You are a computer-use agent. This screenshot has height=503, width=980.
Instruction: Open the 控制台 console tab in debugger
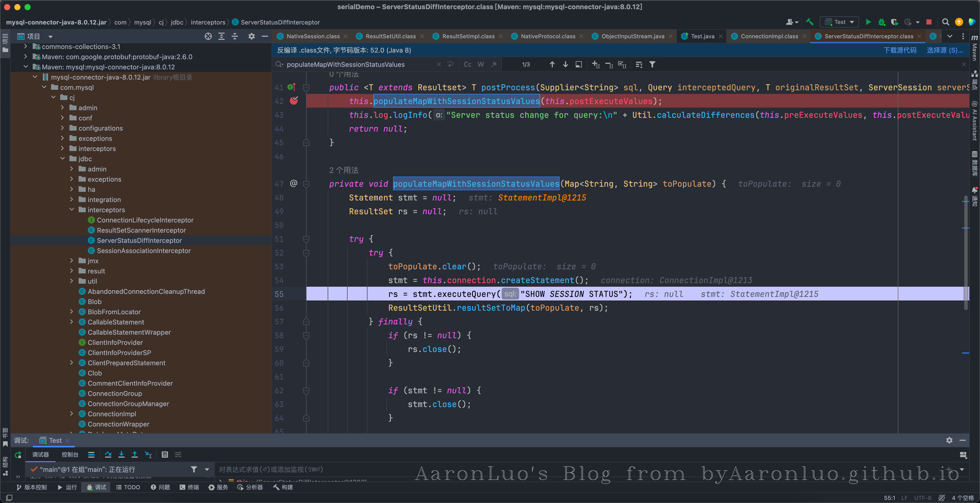tap(70, 454)
